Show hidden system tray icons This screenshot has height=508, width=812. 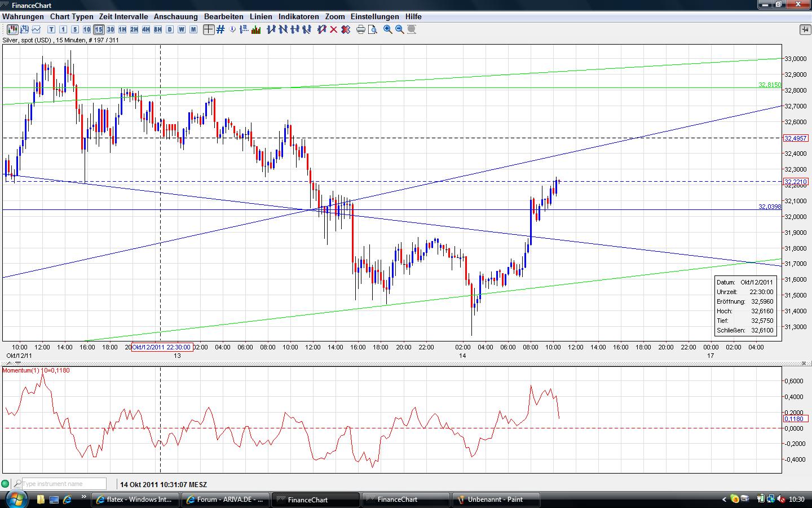[725, 500]
